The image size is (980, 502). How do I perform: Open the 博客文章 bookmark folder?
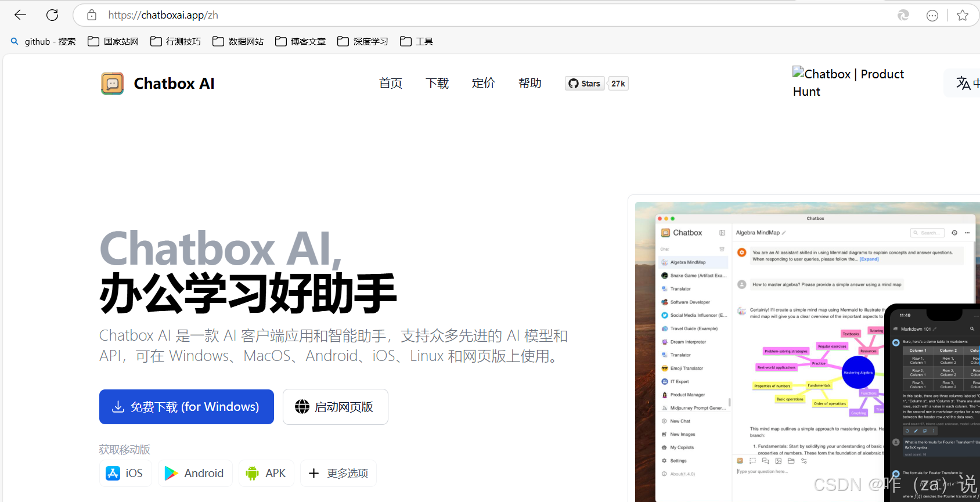click(x=300, y=41)
